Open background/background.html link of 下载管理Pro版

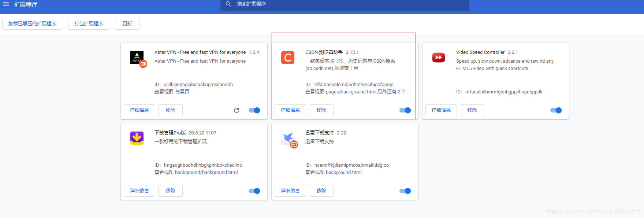point(206,172)
